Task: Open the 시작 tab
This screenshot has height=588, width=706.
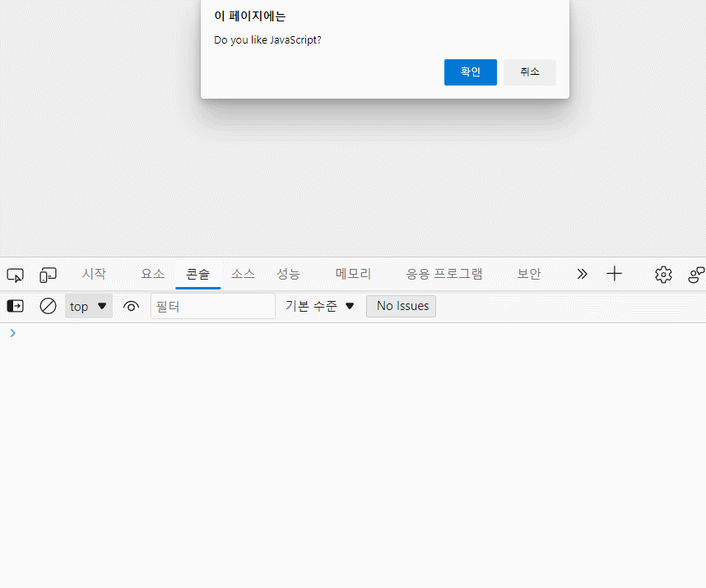Action: click(94, 274)
